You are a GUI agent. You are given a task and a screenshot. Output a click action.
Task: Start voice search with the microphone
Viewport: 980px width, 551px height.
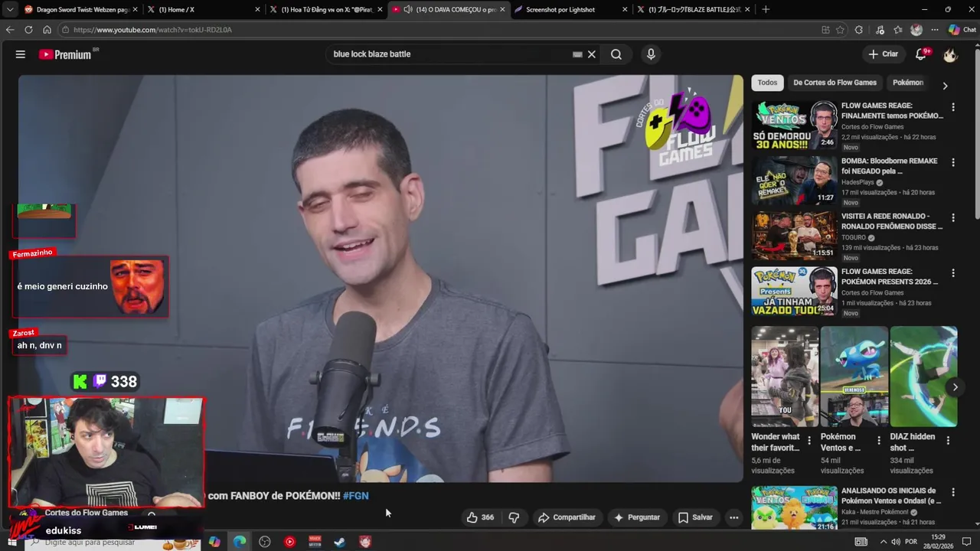[651, 54]
